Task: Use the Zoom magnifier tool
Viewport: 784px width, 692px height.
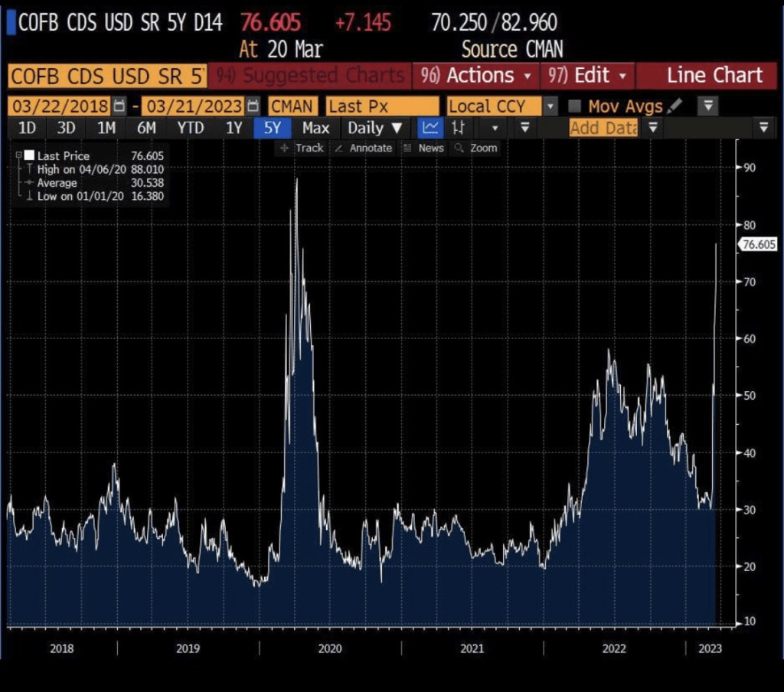Action: [x=475, y=148]
